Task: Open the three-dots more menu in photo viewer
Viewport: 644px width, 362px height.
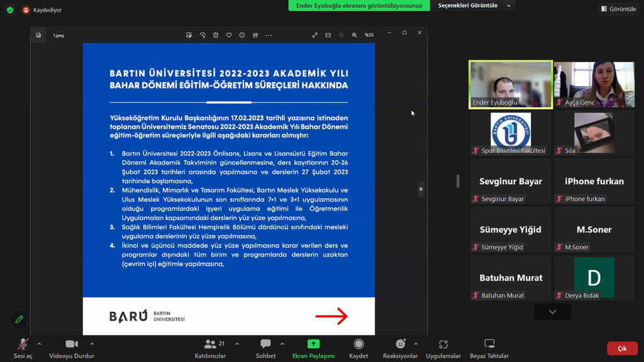Action: click(269, 35)
